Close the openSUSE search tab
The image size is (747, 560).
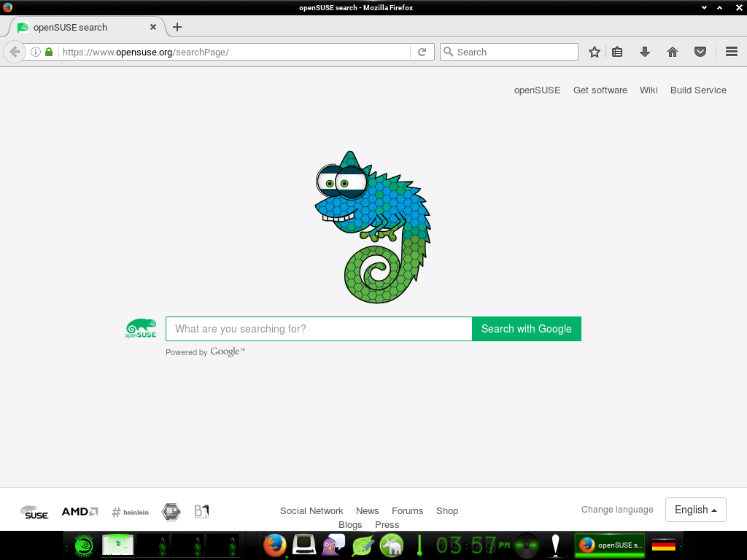coord(153,27)
